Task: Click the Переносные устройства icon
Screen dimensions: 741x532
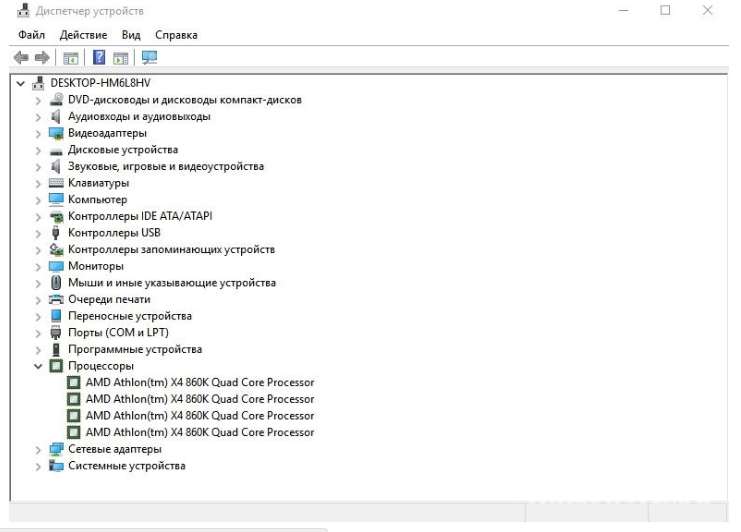Action: tap(56, 316)
